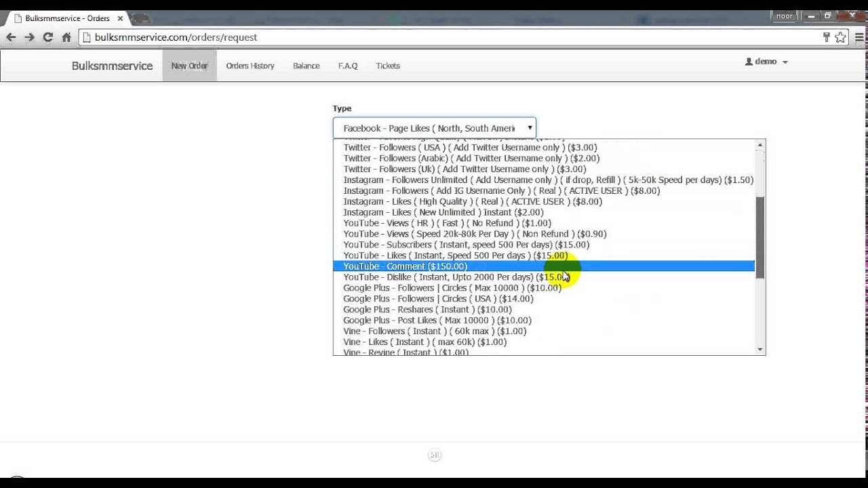Expand the demo user account dropdown
The height and width of the screenshot is (488, 868).
click(766, 62)
